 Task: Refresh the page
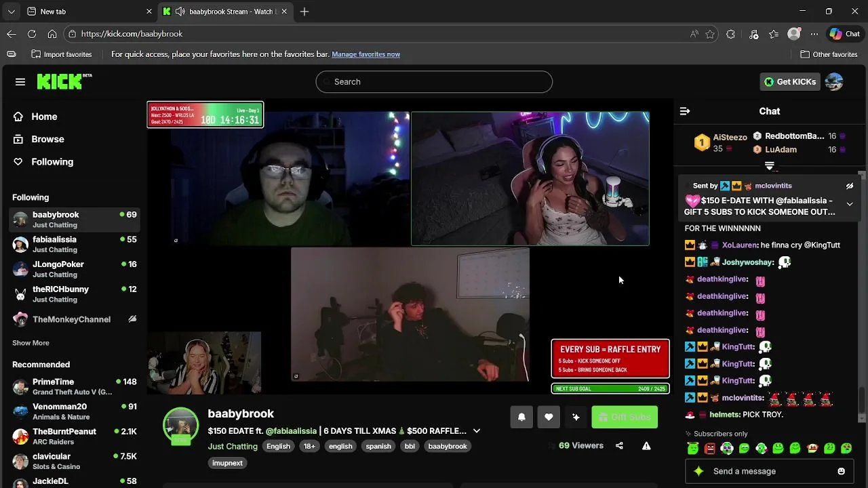tap(32, 34)
